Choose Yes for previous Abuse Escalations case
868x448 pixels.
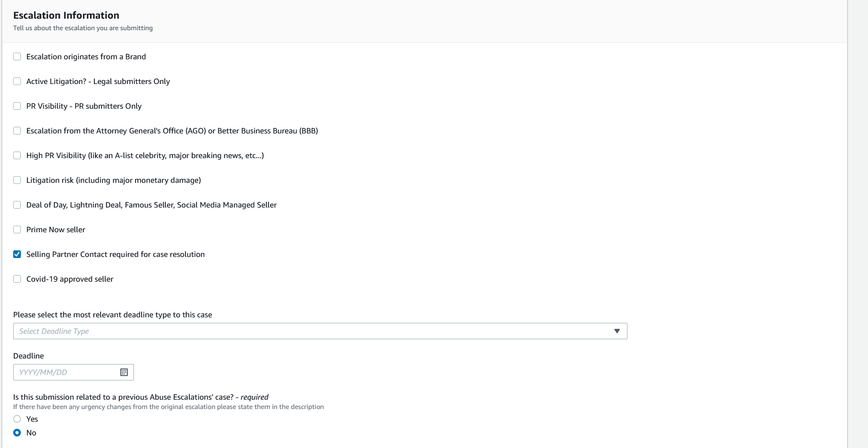(17, 419)
